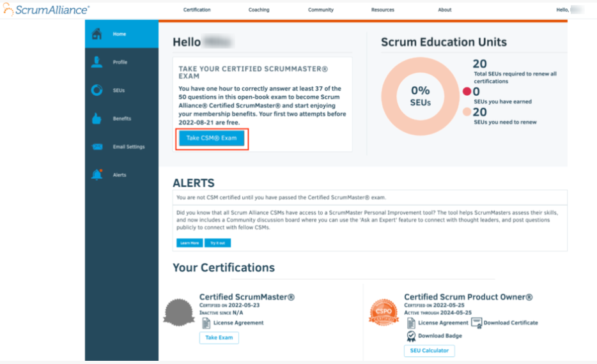Viewport: 597px width, 364px height.
Task: Click the Download Badge link
Action: [440, 336]
